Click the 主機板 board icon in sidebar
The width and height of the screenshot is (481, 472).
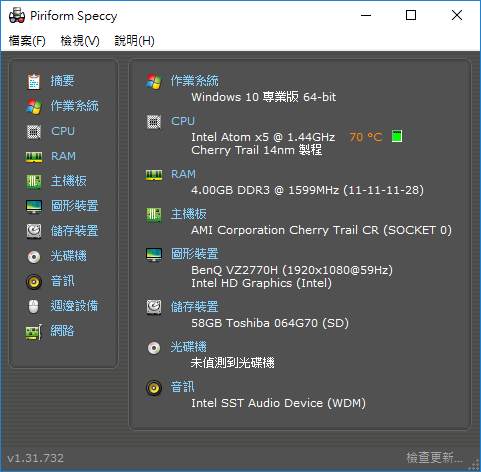tap(34, 182)
